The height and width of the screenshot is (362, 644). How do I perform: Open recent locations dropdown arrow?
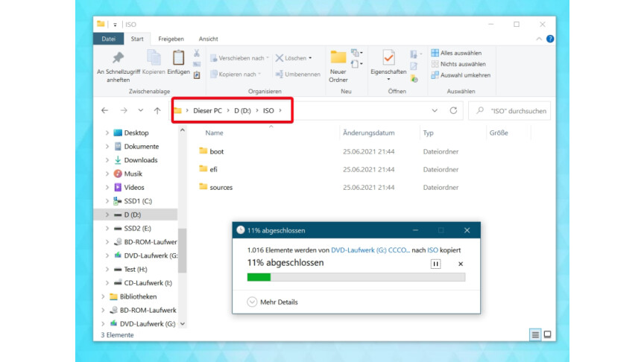pyautogui.click(x=140, y=110)
